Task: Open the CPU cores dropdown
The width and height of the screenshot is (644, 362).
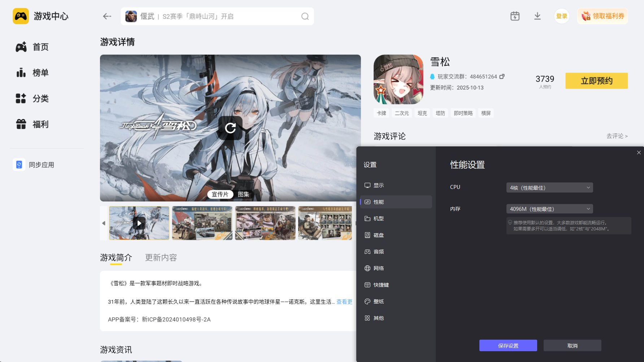Action: pyautogui.click(x=549, y=187)
